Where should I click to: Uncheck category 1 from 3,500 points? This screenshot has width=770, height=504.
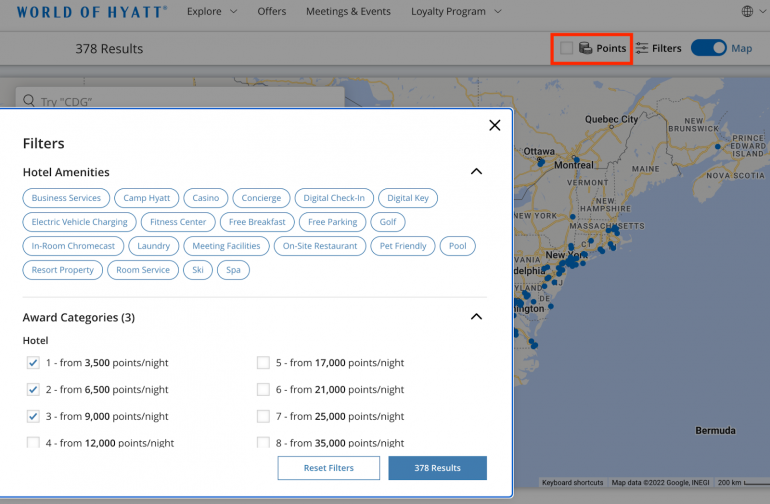click(33, 363)
